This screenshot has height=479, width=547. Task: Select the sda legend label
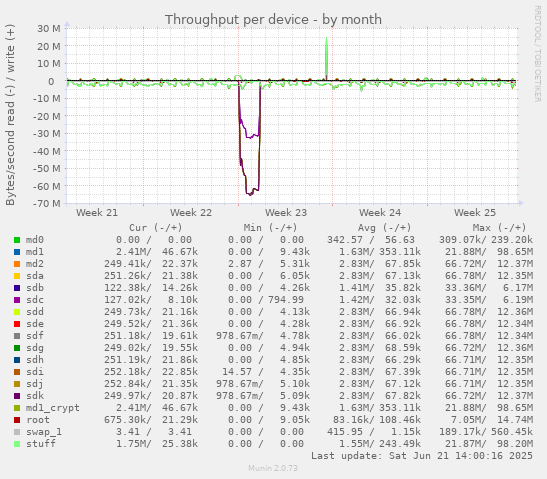pyautogui.click(x=35, y=276)
